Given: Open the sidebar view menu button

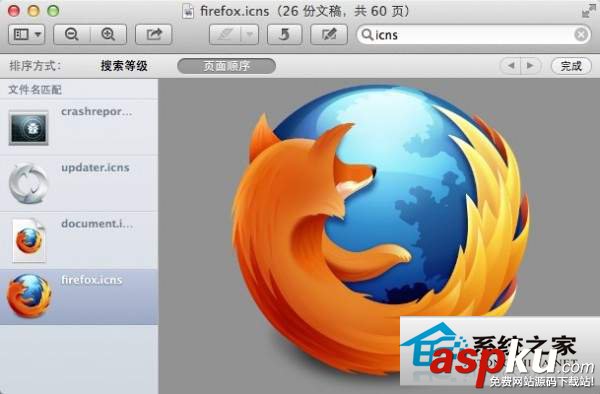Looking at the screenshot, I should [x=26, y=35].
